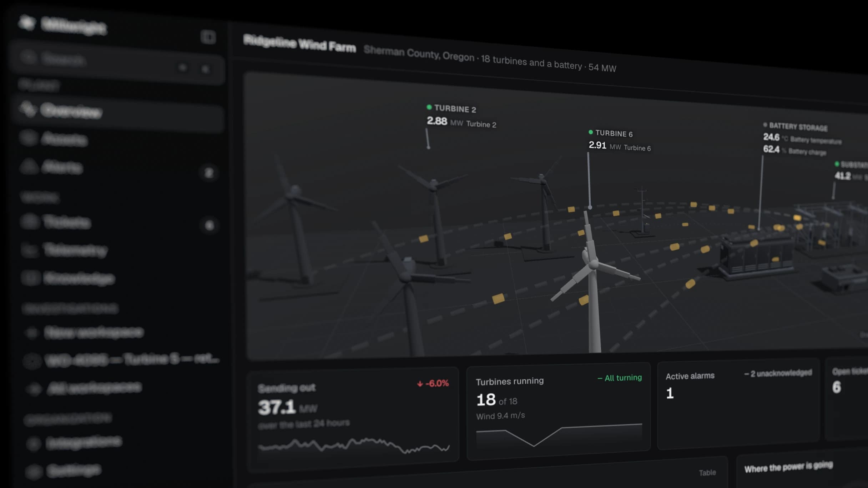Open the Settings gear icon in sidebar
The width and height of the screenshot is (868, 488).
(x=34, y=472)
